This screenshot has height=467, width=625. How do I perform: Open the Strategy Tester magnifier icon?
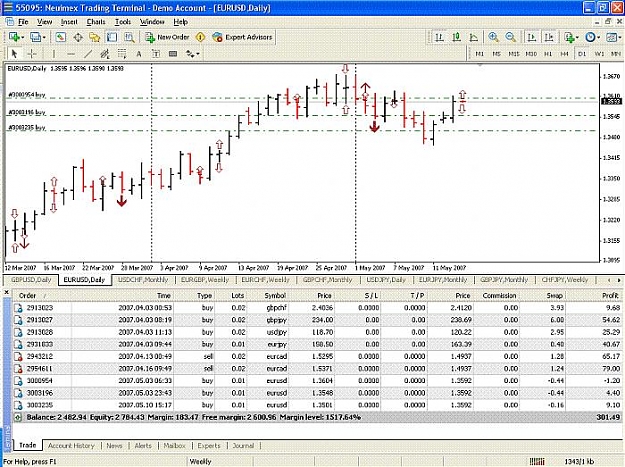coord(129,37)
